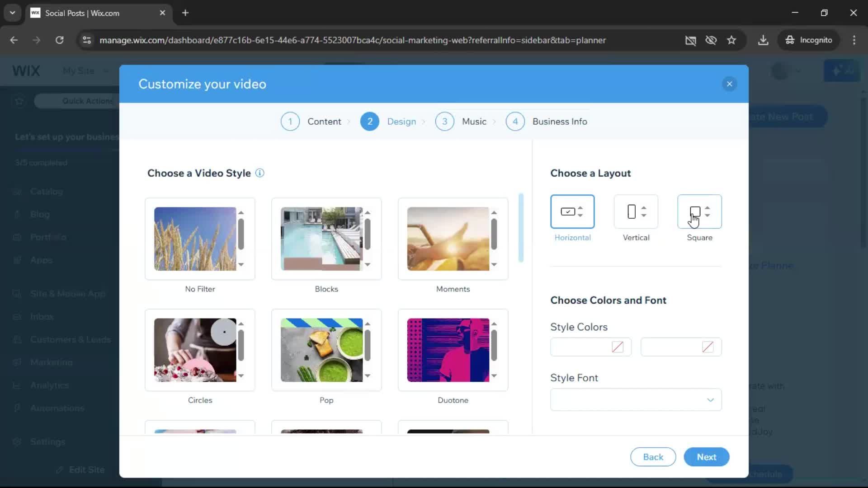Bookmark this page with star icon
Image resolution: width=868 pixels, height=488 pixels.
(x=731, y=40)
